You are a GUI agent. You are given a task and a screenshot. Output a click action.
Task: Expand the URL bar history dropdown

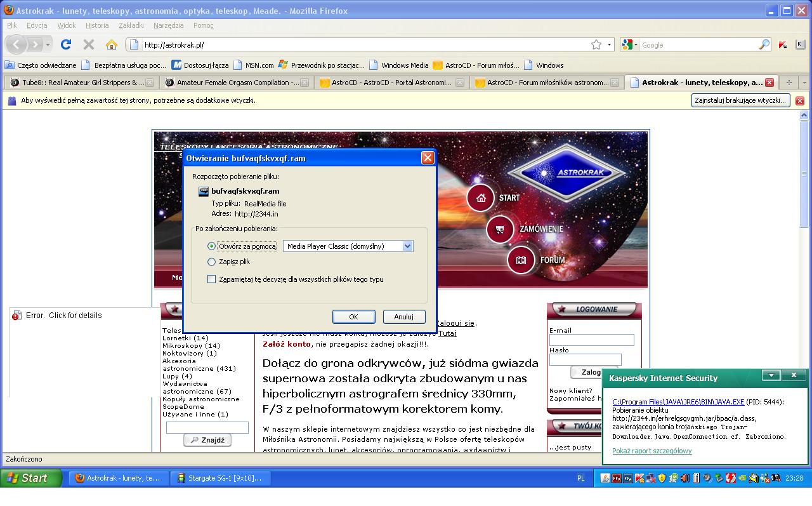pyautogui.click(x=610, y=44)
